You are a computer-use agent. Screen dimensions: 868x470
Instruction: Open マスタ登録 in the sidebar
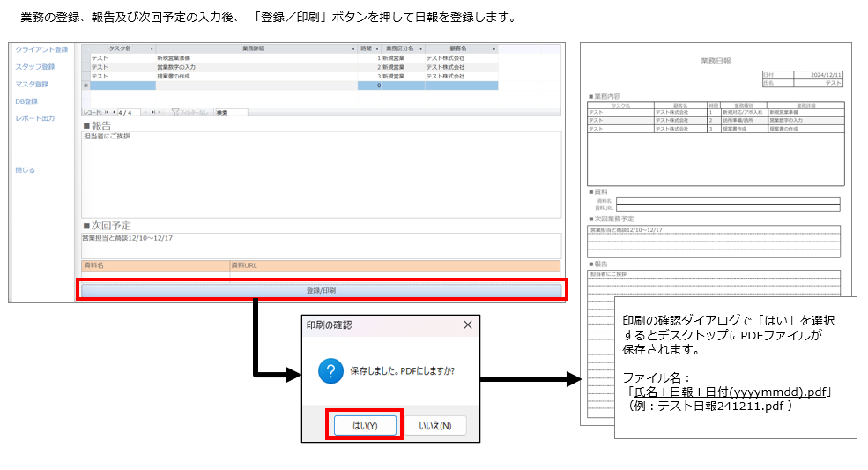tap(32, 84)
